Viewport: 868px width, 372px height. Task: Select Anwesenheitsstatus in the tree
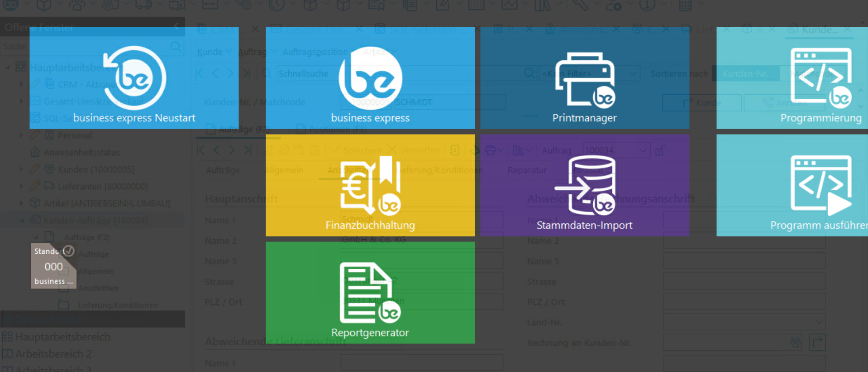pyautogui.click(x=81, y=153)
